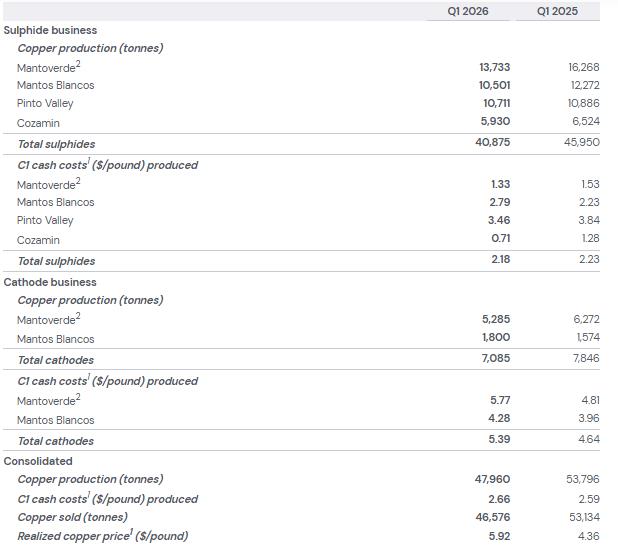Select realized copper price value 5.92
This screenshot has height=550, width=618.
(500, 536)
